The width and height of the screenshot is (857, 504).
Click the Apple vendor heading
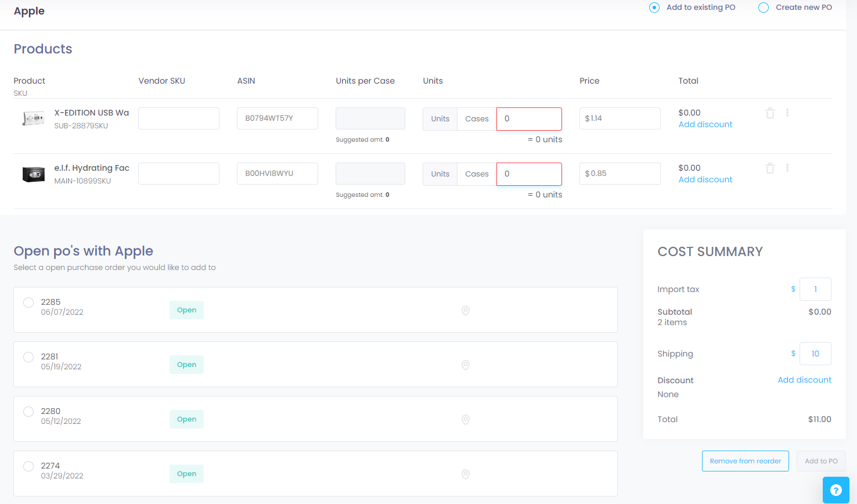29,11
